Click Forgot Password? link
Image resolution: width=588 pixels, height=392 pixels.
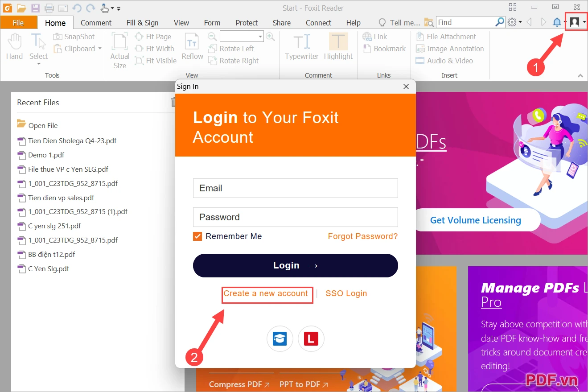(363, 236)
